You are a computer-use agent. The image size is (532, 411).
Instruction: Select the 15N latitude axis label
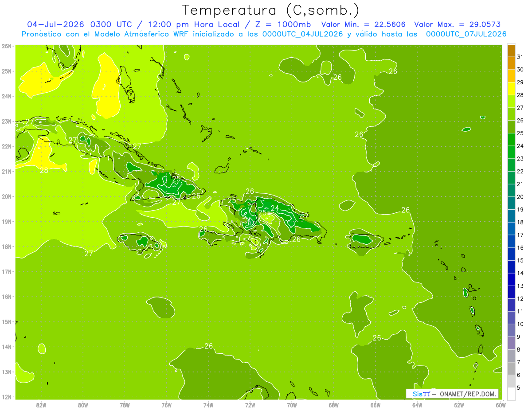point(6,322)
